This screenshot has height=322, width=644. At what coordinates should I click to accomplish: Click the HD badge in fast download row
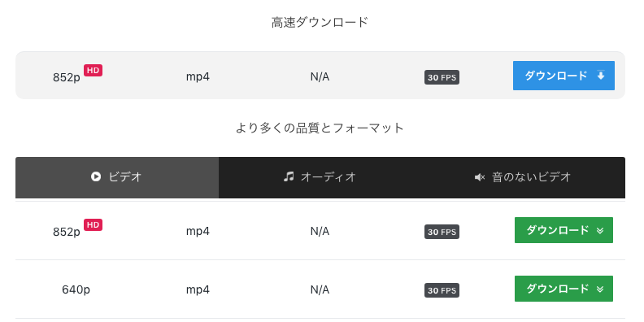click(94, 70)
